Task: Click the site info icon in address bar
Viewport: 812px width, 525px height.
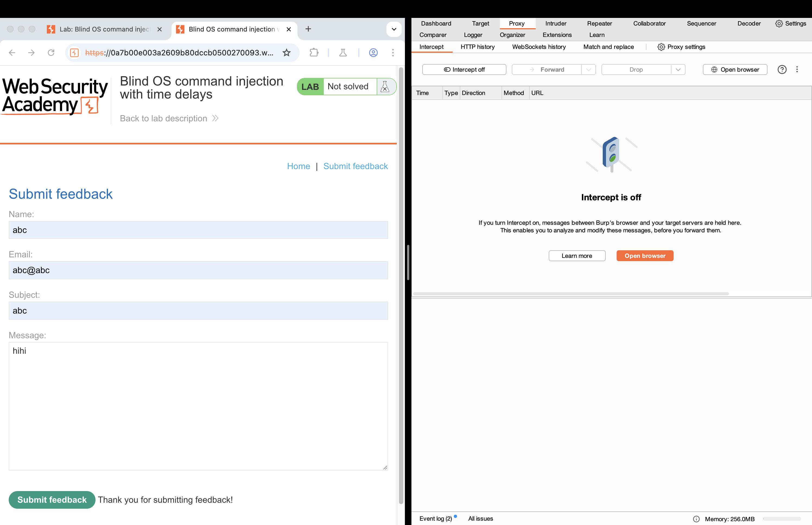Action: (74, 52)
